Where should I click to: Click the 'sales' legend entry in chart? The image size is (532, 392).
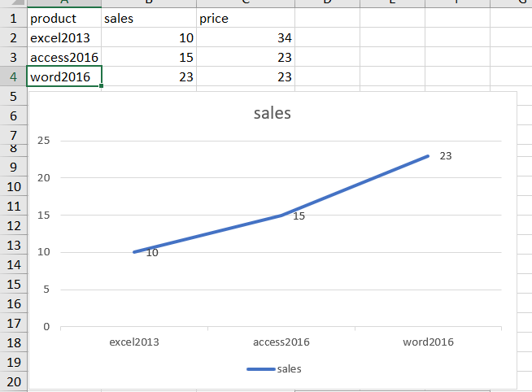pos(274,368)
